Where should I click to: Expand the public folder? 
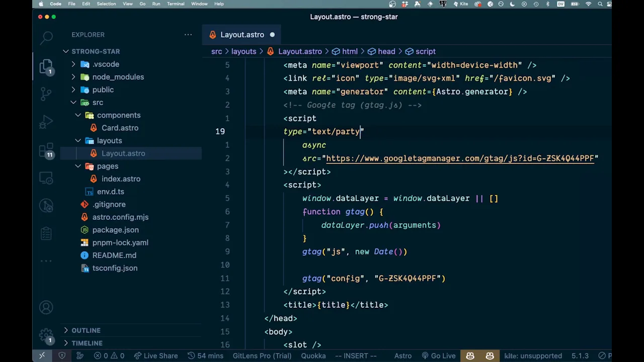pyautogui.click(x=103, y=89)
